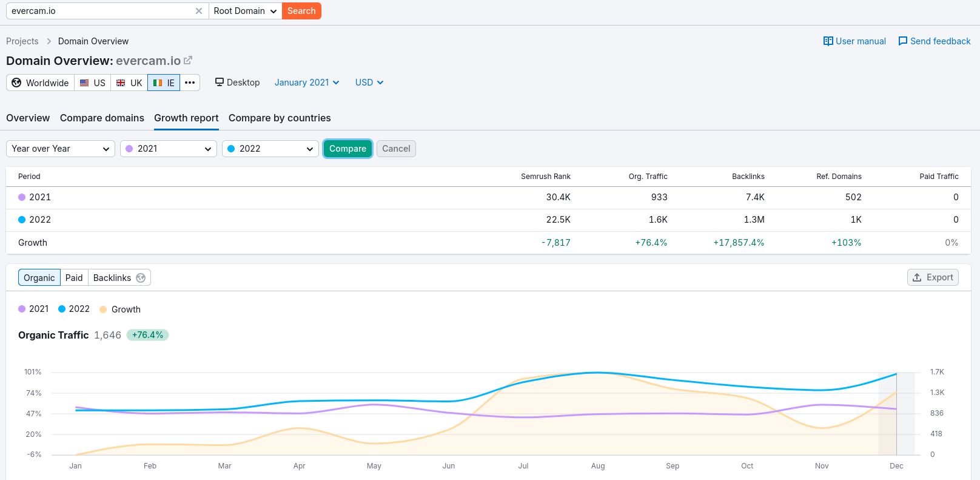
Task: Click Semrush Rank column header
Action: click(x=546, y=177)
